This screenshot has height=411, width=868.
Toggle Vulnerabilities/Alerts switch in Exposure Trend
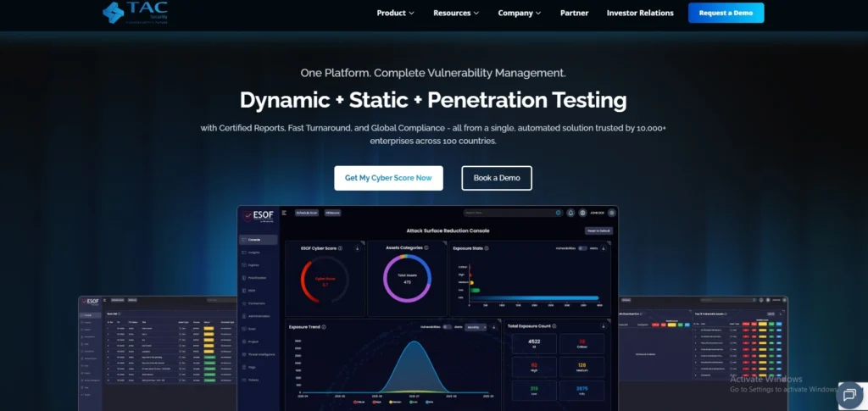point(447,327)
